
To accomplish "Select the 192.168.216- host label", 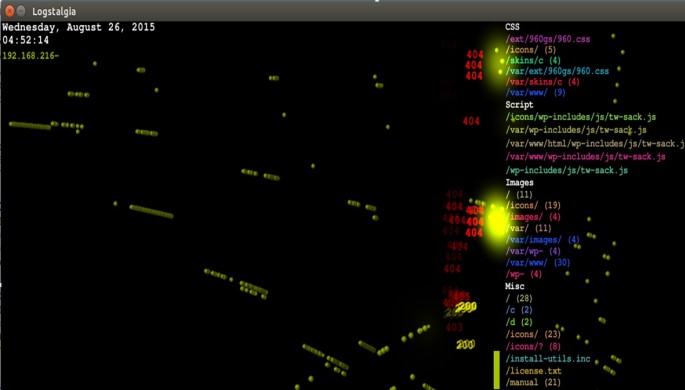I will pos(30,55).
